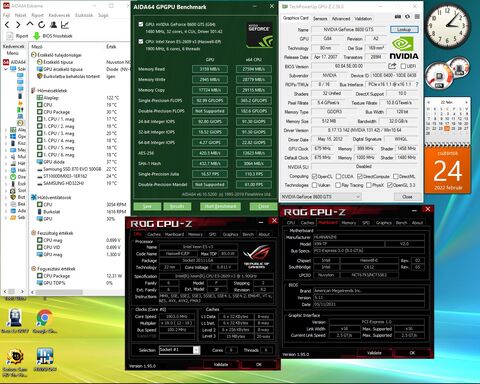Toggle the UEFI checkbox in GPU-Z
Screen dimensions: 480x384
point(403,66)
